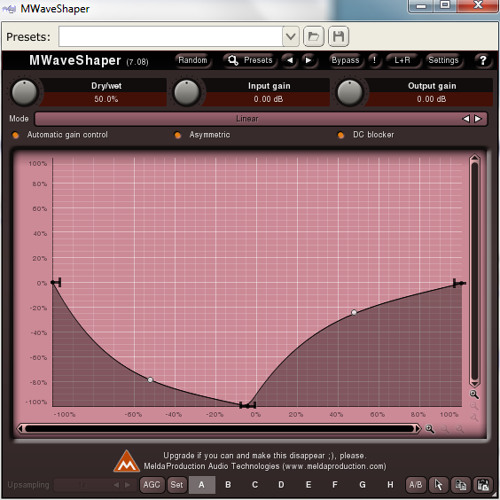Open help via the question mark icon
The height and width of the screenshot is (500, 500).
click(x=483, y=60)
